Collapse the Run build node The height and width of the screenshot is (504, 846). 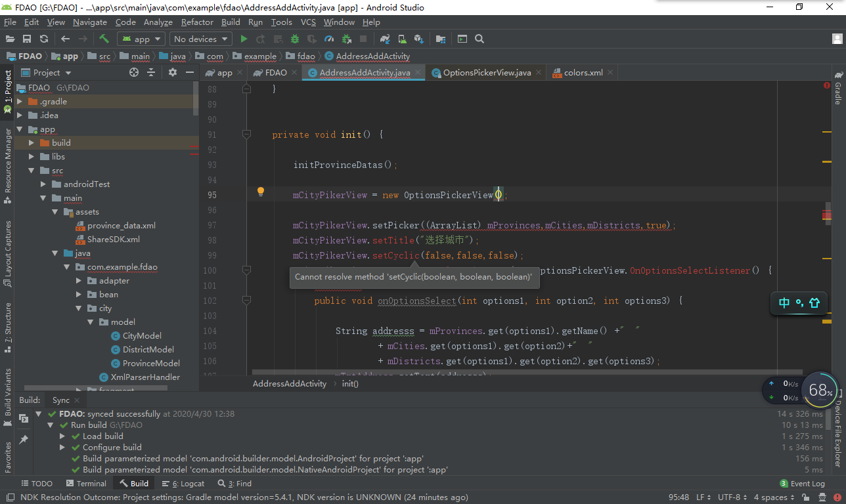click(x=51, y=425)
